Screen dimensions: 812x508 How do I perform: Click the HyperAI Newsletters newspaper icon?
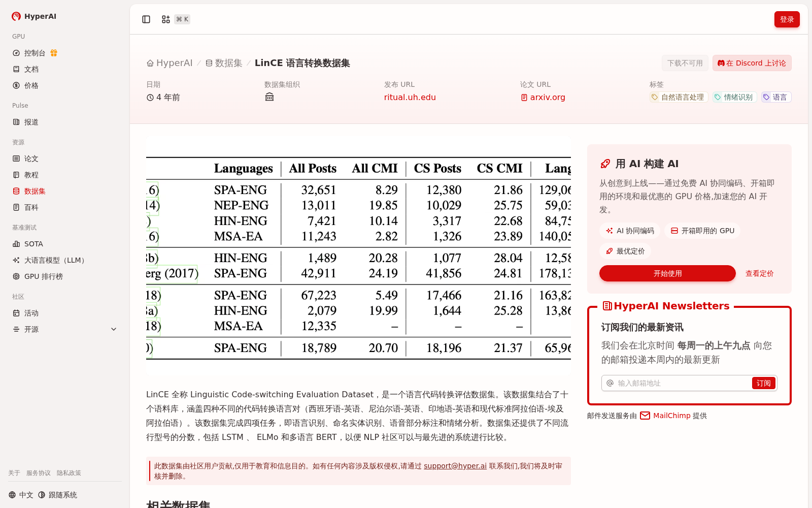607,306
